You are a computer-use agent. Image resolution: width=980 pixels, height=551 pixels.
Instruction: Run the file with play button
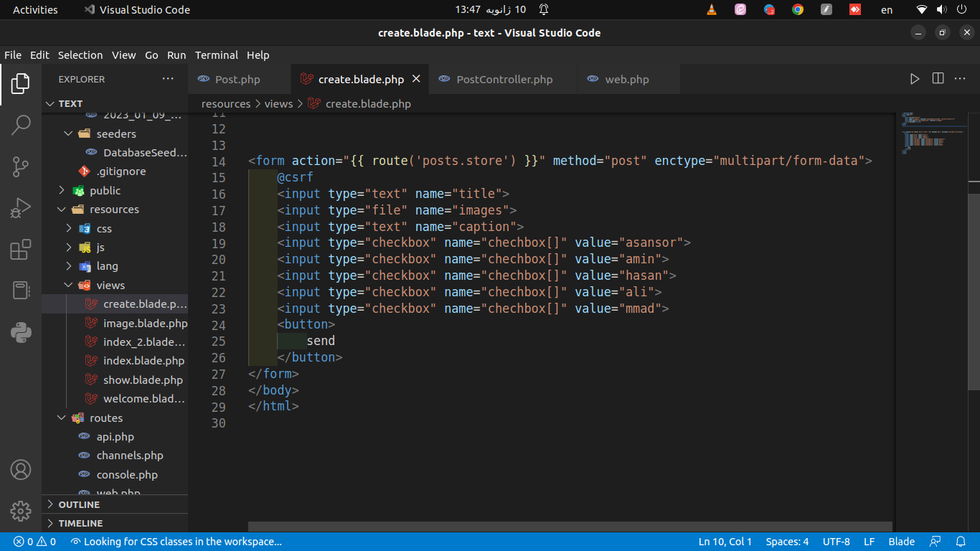pos(915,79)
